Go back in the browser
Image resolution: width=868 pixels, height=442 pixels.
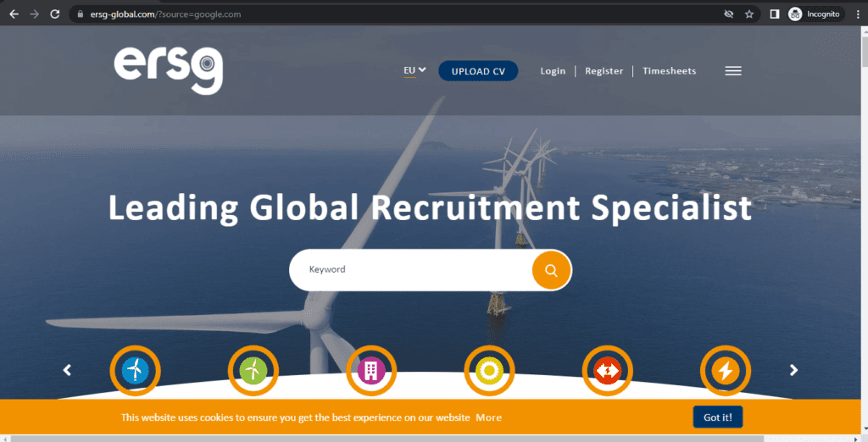pos(14,14)
